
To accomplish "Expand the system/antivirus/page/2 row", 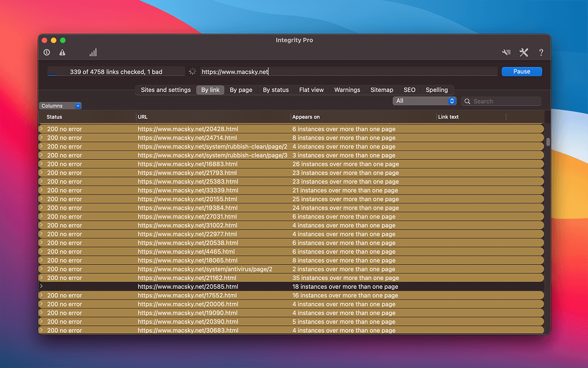I will coord(41,269).
